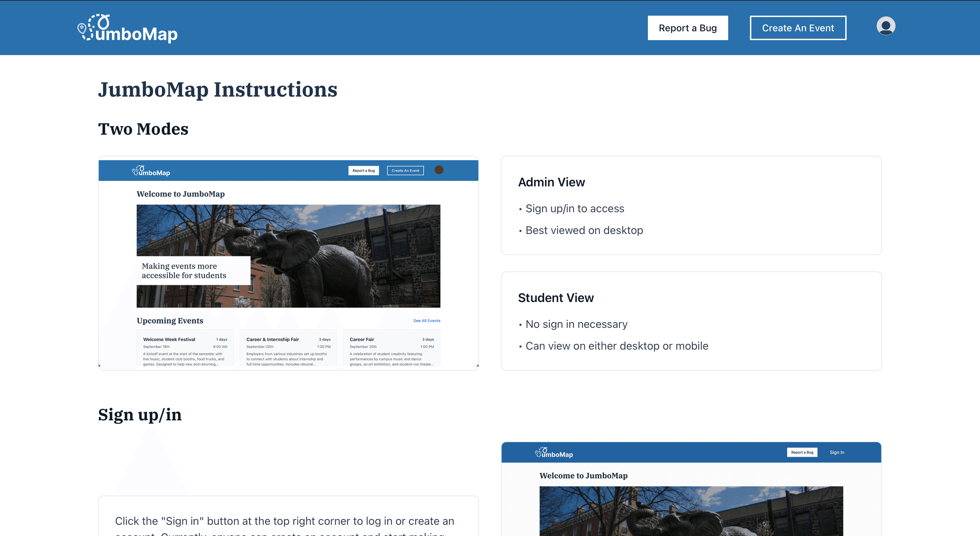The height and width of the screenshot is (536, 980).
Task: Click the brown avatar circle in the preview screenshot
Action: [x=439, y=170]
